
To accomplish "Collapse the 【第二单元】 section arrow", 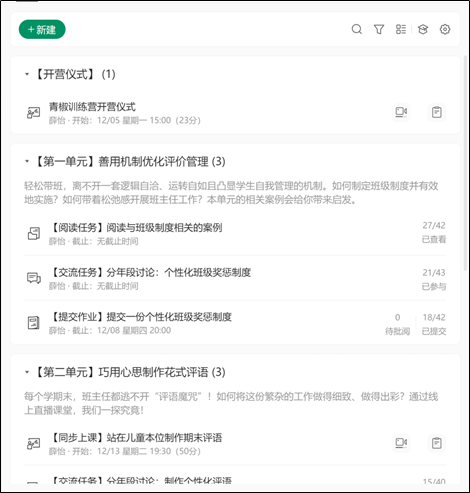I will click(27, 372).
